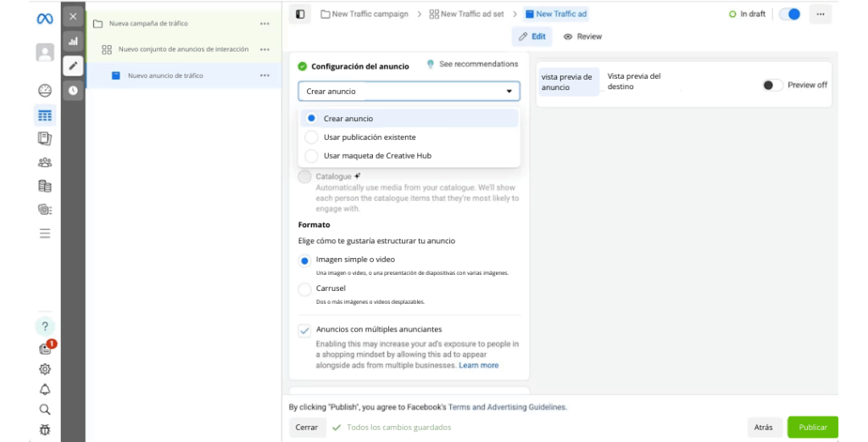Image resolution: width=868 pixels, height=442 pixels.
Task: Click the Meta logo icon
Action: click(x=45, y=20)
